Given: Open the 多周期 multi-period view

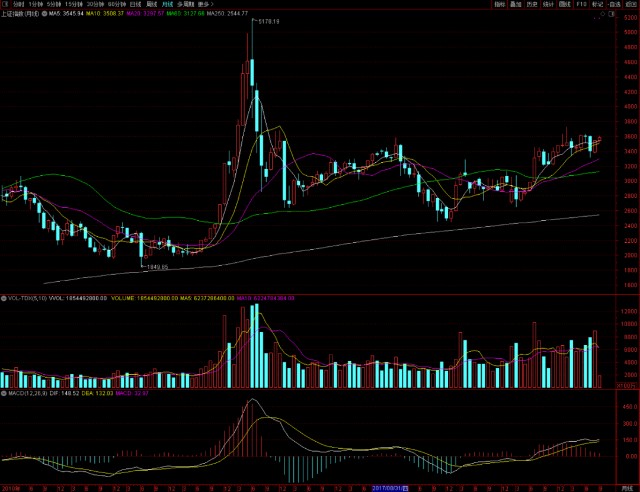Looking at the screenshot, I should pos(185,4).
